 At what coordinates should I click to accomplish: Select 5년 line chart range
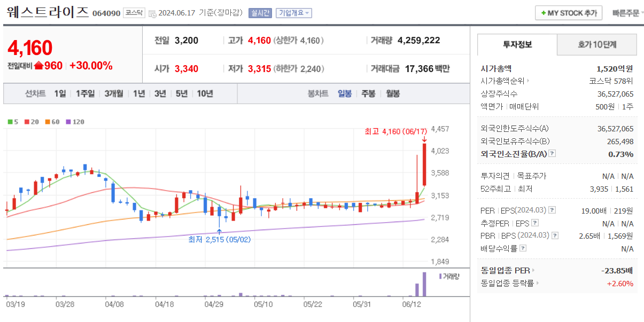coord(182,93)
